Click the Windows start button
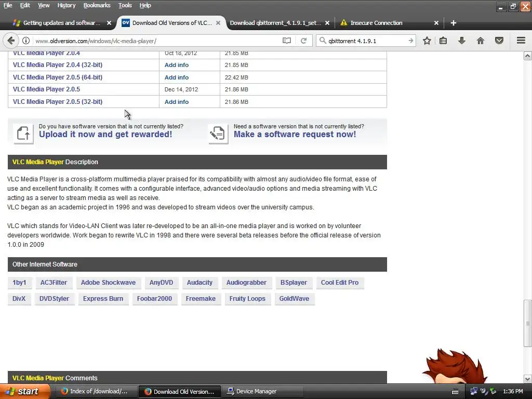532x399 pixels. click(x=25, y=391)
